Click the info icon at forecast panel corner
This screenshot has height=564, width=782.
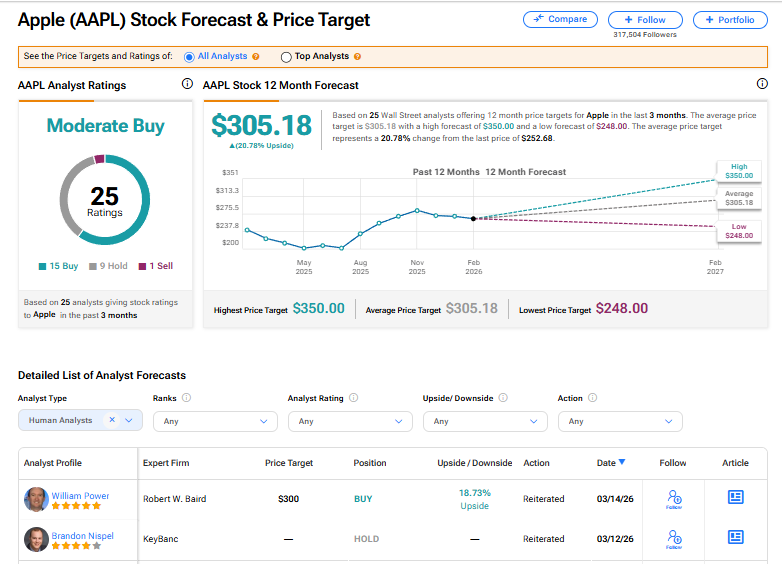point(762,84)
